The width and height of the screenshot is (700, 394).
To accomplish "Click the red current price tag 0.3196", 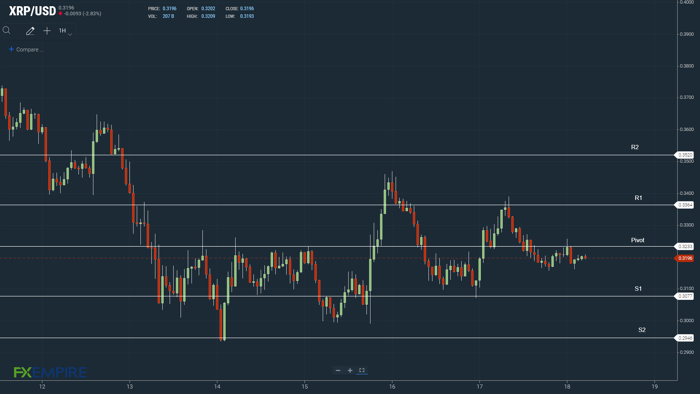I will point(684,258).
